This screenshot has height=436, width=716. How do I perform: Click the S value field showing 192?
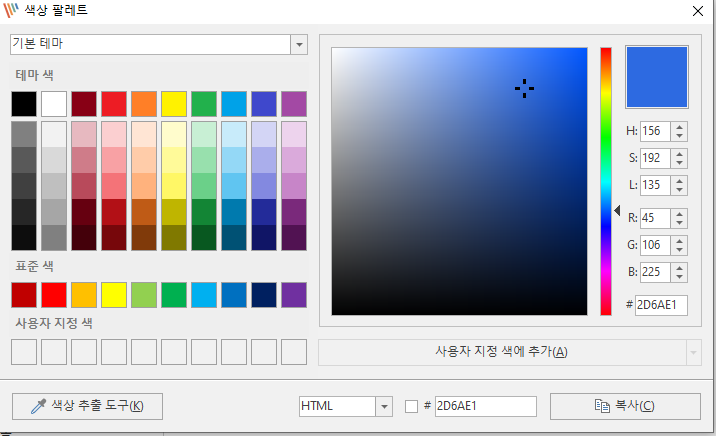point(655,158)
